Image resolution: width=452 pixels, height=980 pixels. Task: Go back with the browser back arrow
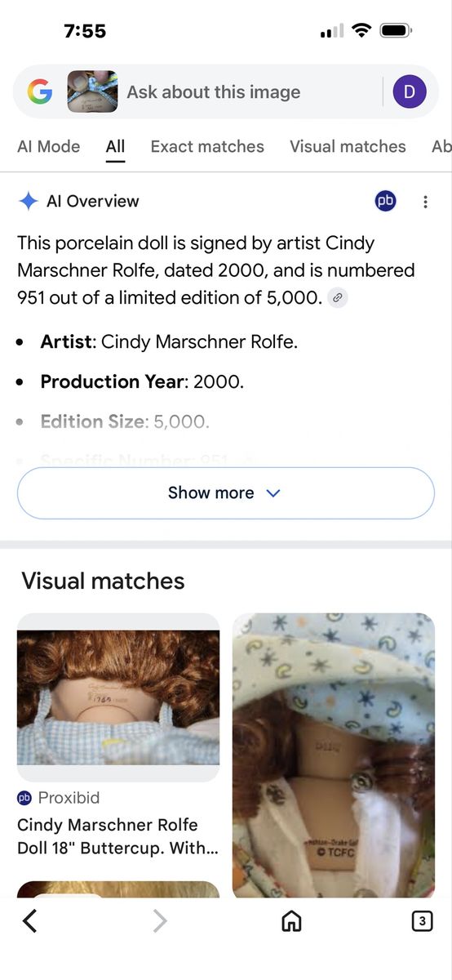[30, 921]
